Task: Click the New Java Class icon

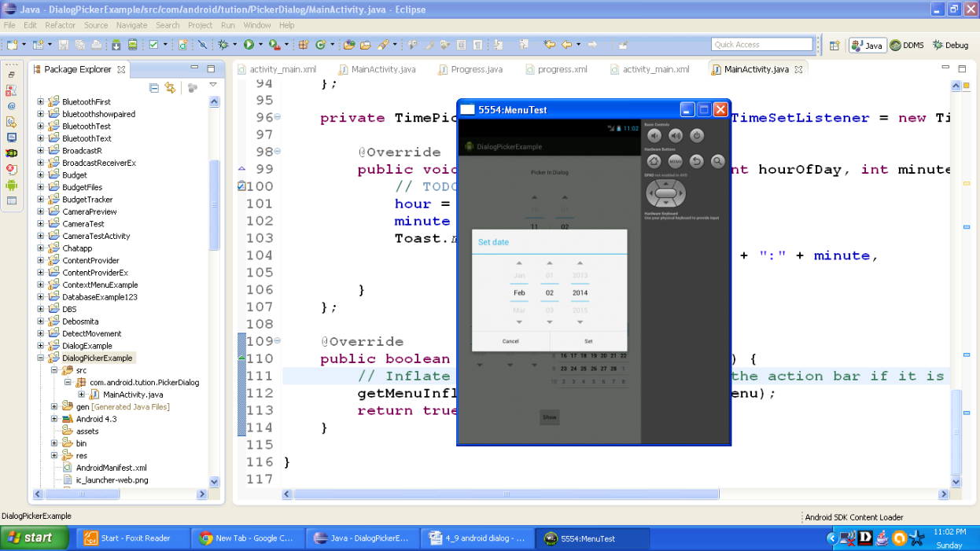Action: pos(321,45)
